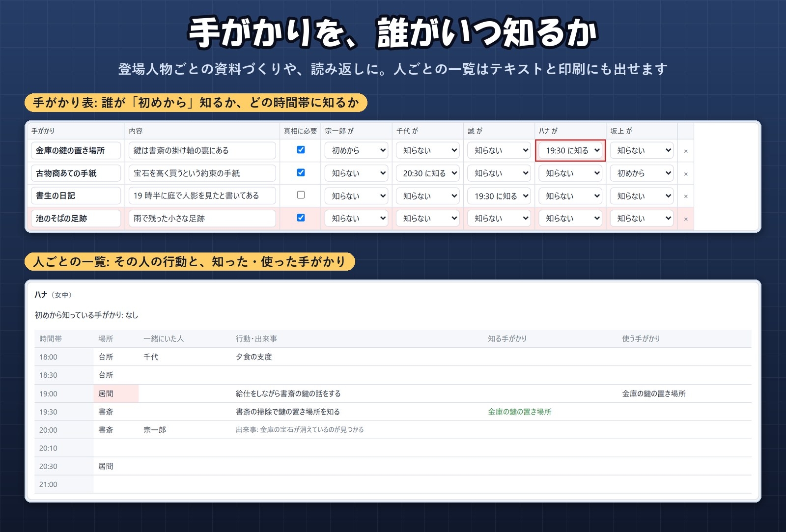Open ハナ dropdown showing 19:30 に知る
The image size is (786, 532).
(x=570, y=150)
